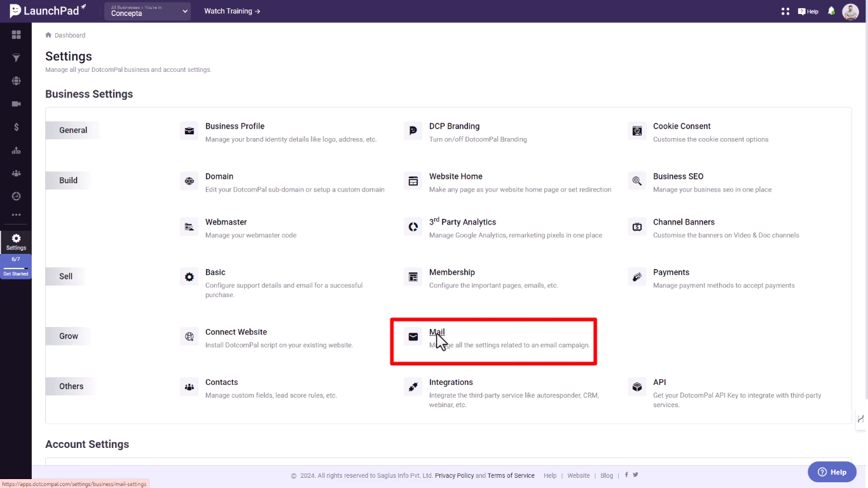Open the Connect Website link

236,332
